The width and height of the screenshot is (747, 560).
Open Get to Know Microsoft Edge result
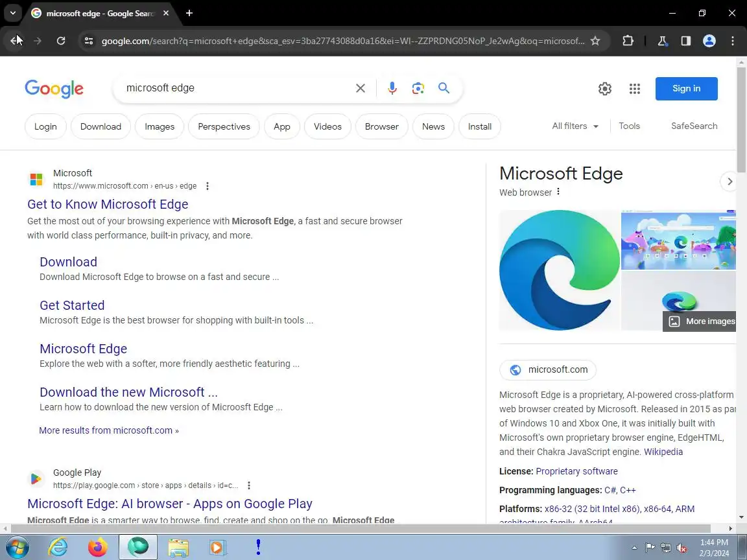tap(108, 204)
